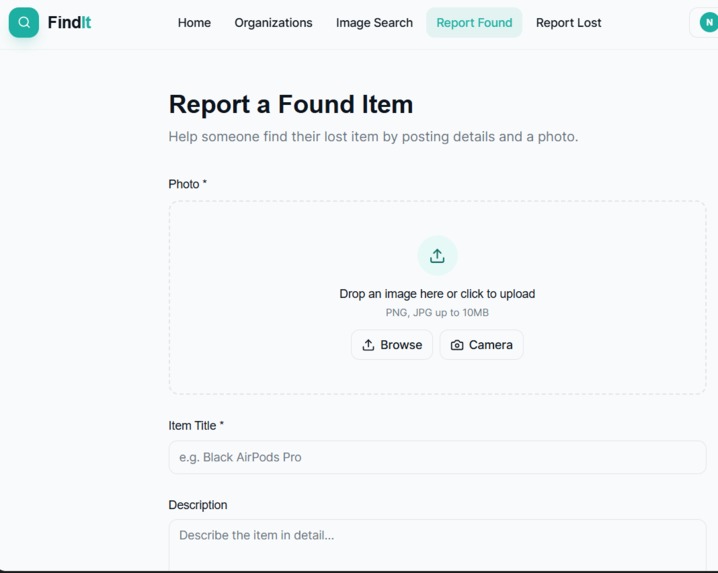Screen dimensions: 718x573
Task: Focus the Item Title input field
Action: (437, 457)
